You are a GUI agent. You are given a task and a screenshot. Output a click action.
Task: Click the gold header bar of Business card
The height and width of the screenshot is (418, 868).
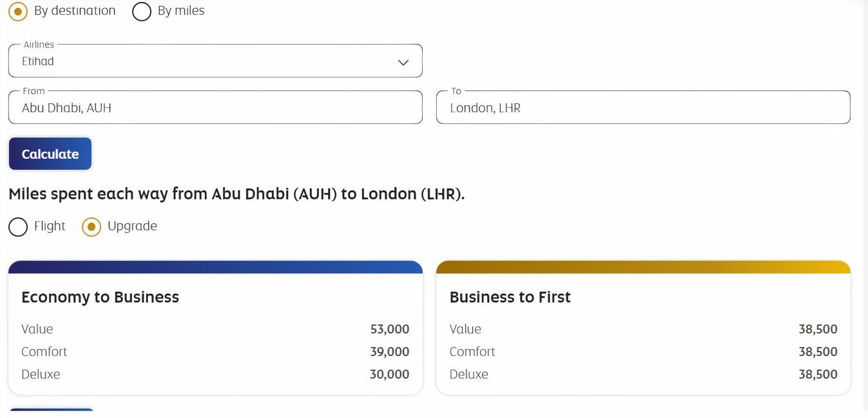click(x=643, y=267)
